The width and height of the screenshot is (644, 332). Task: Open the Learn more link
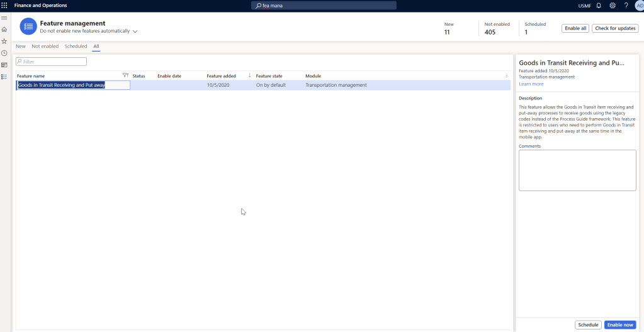tap(531, 84)
